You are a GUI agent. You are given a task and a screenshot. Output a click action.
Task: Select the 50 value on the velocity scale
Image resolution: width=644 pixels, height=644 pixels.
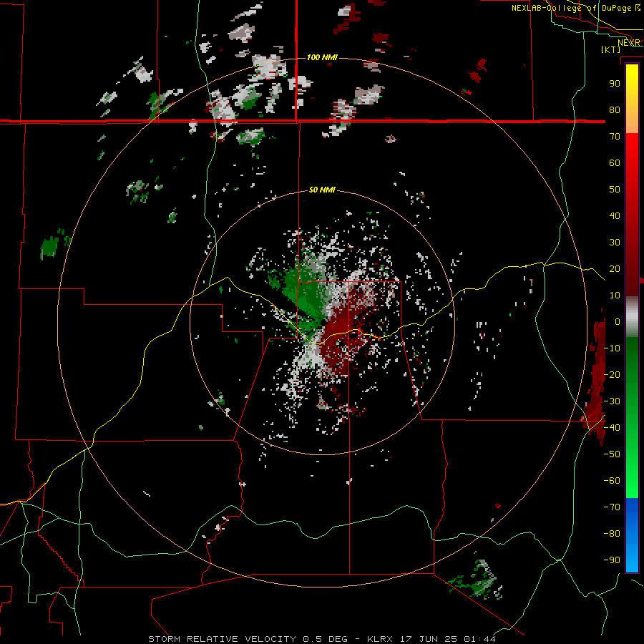coord(615,190)
